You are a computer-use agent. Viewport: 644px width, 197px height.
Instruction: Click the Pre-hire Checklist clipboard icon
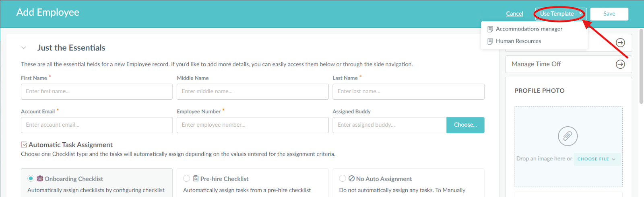click(x=196, y=179)
